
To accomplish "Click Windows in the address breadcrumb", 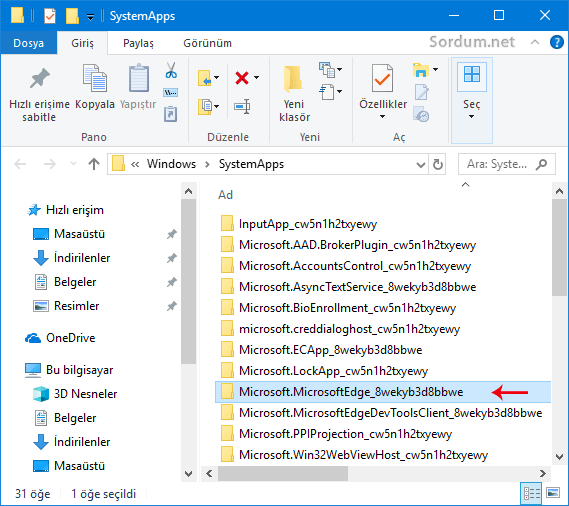I will (x=171, y=164).
